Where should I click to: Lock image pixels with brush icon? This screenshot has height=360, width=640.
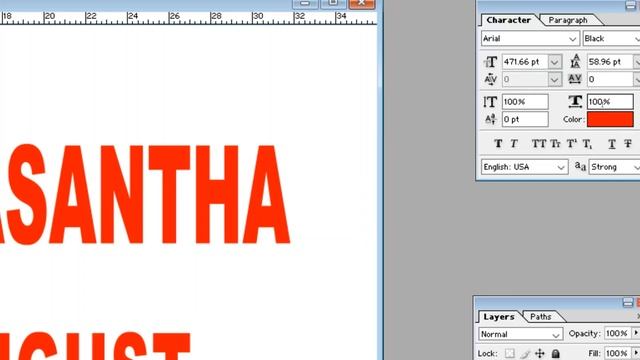(x=525, y=353)
